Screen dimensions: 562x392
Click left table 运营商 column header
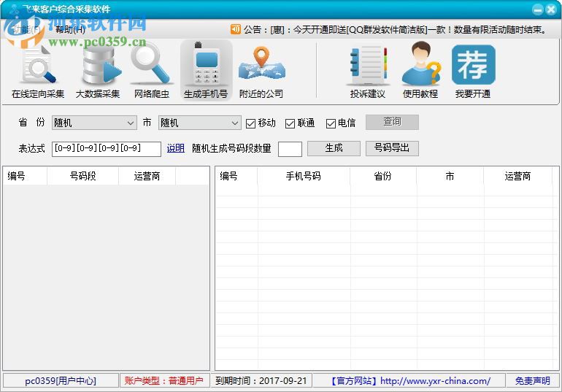[147, 176]
